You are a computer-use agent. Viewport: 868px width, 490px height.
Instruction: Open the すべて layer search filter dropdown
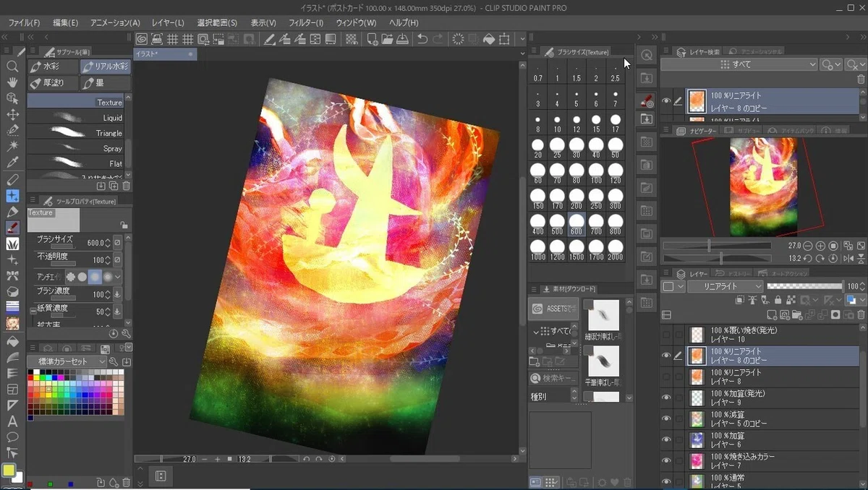click(739, 64)
